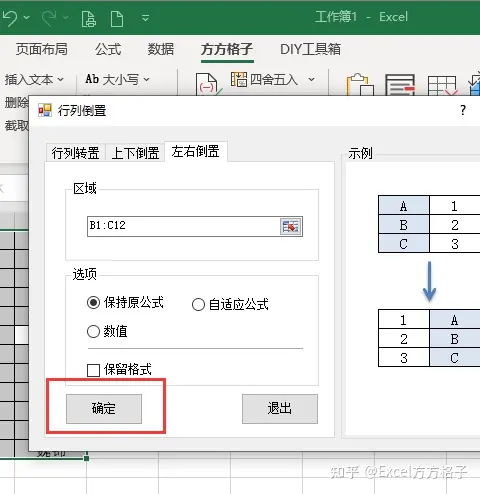Image resolution: width=480 pixels, height=494 pixels.
Task: Open the DIY工具箱 ribbon tab
Action: tap(310, 49)
